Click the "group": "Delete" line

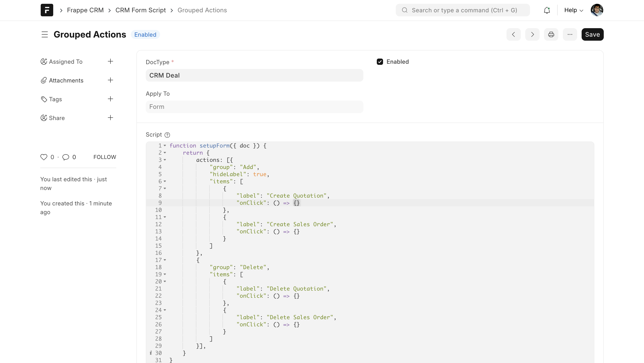(239, 267)
